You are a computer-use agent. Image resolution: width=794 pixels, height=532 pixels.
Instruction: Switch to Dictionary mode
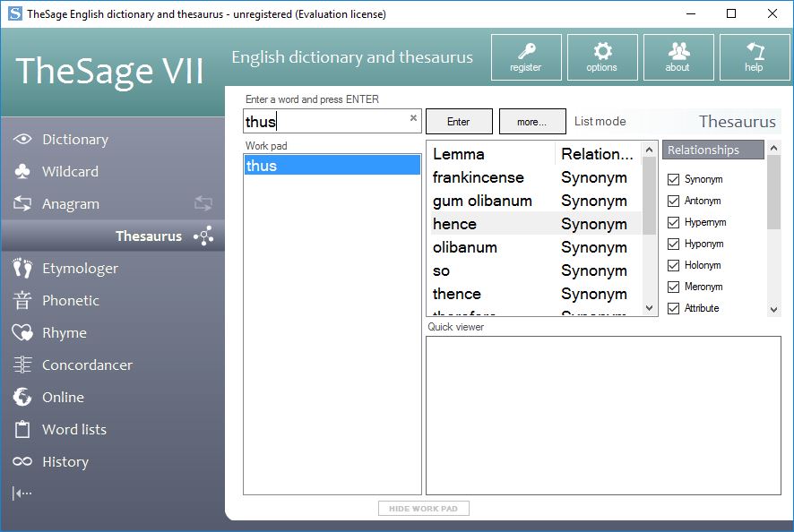tap(75, 139)
